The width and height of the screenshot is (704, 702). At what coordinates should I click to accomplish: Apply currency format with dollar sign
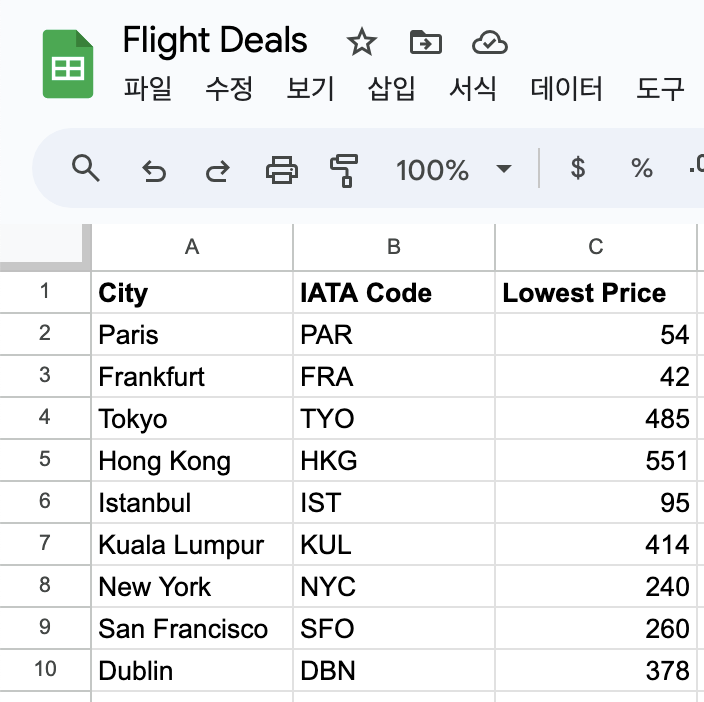click(577, 169)
